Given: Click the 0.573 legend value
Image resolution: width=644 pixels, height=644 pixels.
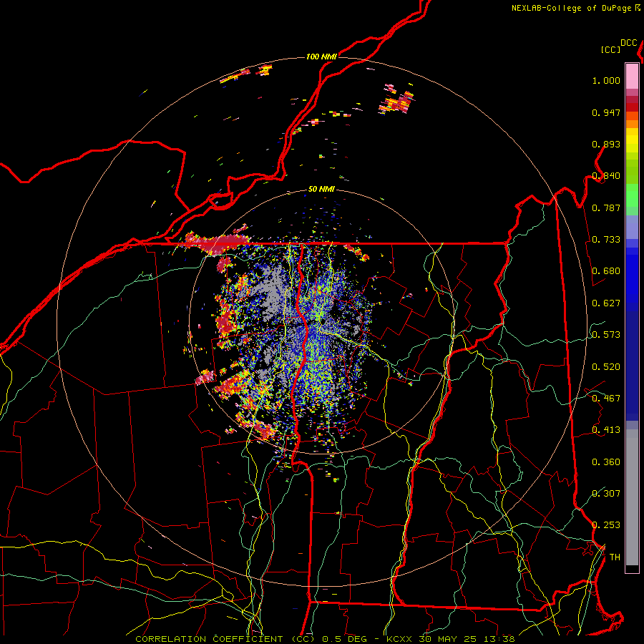Looking at the screenshot, I should click(606, 335).
